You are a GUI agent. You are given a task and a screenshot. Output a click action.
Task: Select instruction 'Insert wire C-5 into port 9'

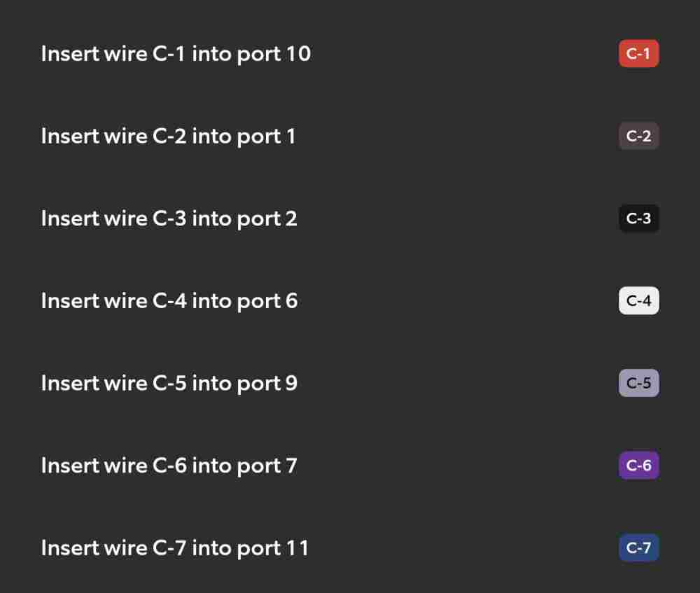[x=169, y=383]
